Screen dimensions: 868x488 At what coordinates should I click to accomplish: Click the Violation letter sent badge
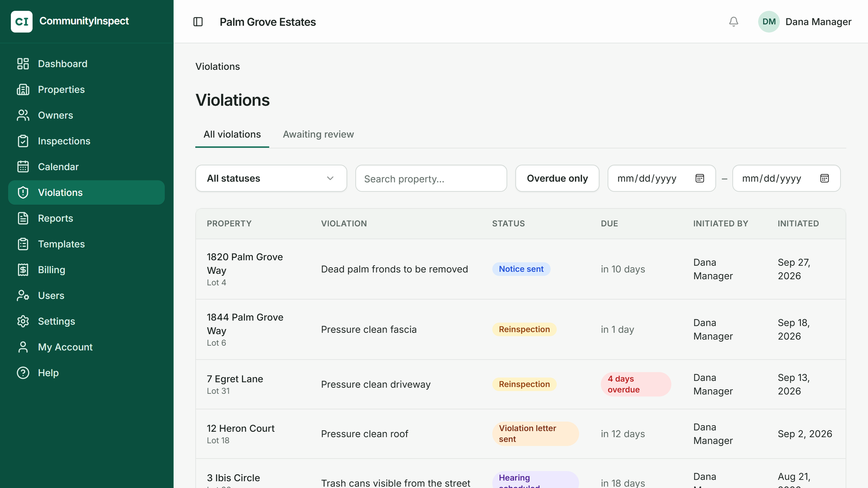pos(535,434)
